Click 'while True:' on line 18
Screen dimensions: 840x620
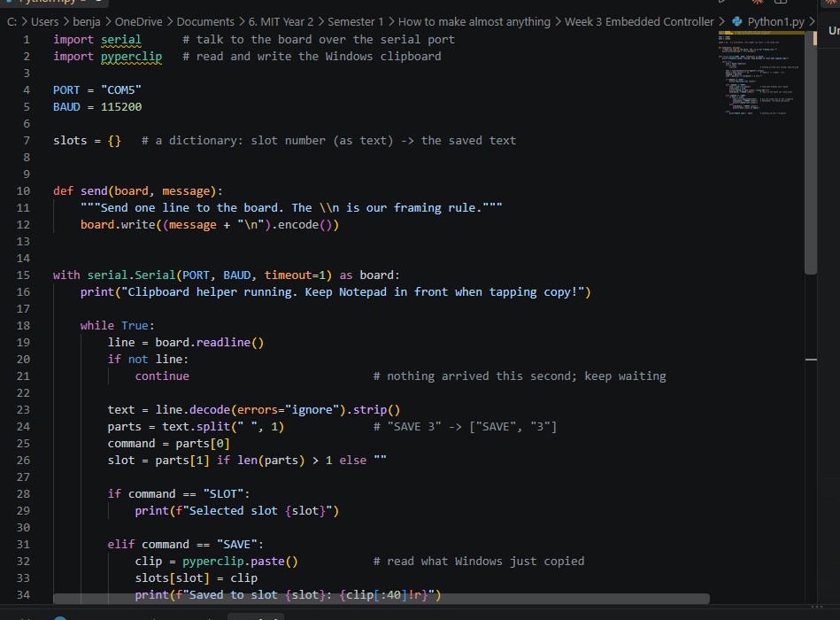118,325
